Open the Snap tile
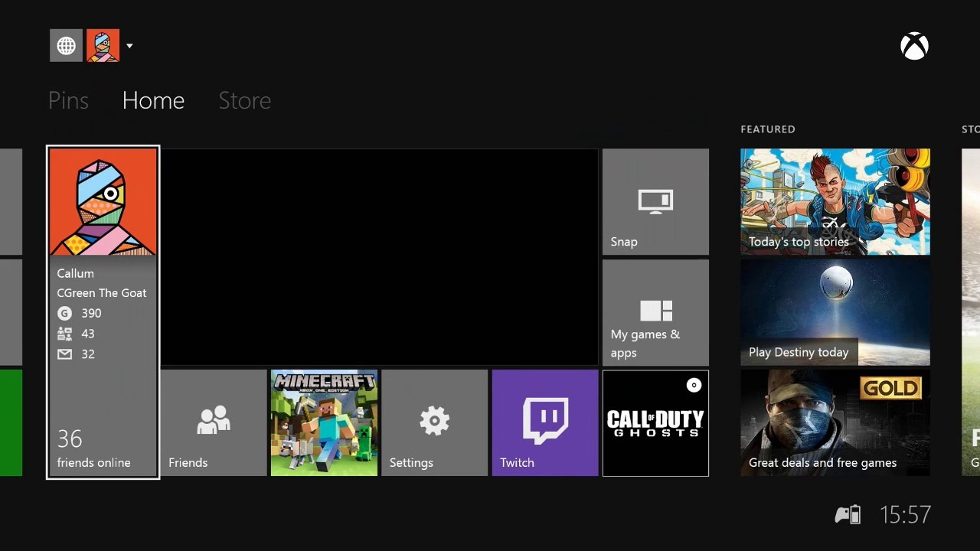Screen dimensions: 980x551 pyautogui.click(x=655, y=202)
